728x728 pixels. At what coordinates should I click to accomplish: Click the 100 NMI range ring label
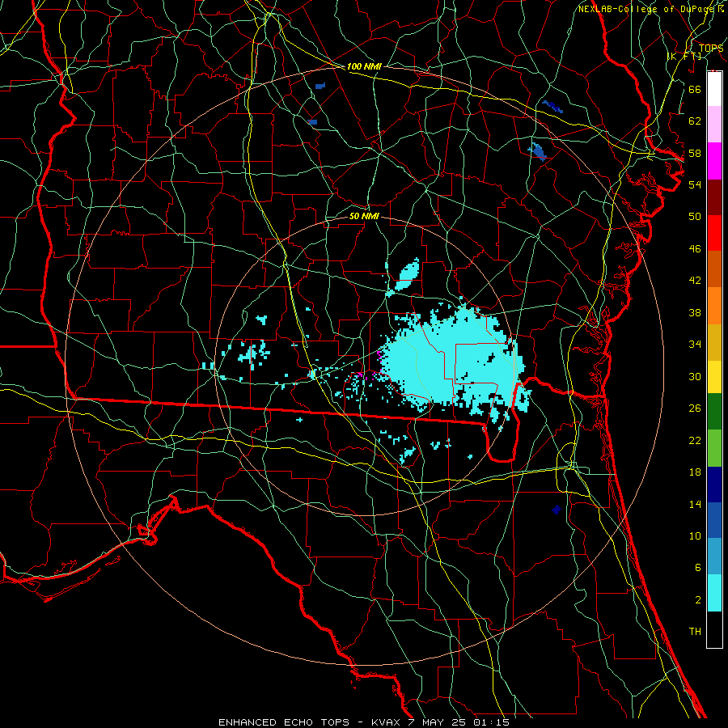tap(364, 67)
